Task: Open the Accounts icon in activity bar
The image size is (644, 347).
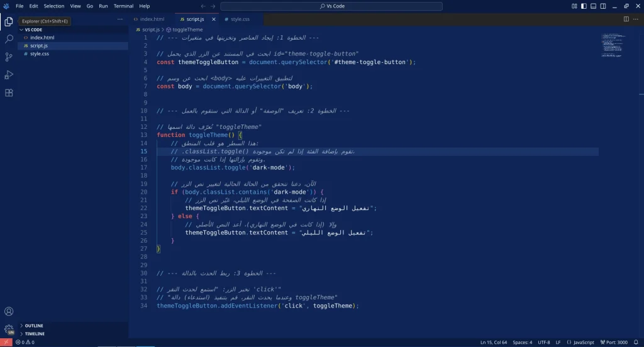Action: click(x=9, y=311)
